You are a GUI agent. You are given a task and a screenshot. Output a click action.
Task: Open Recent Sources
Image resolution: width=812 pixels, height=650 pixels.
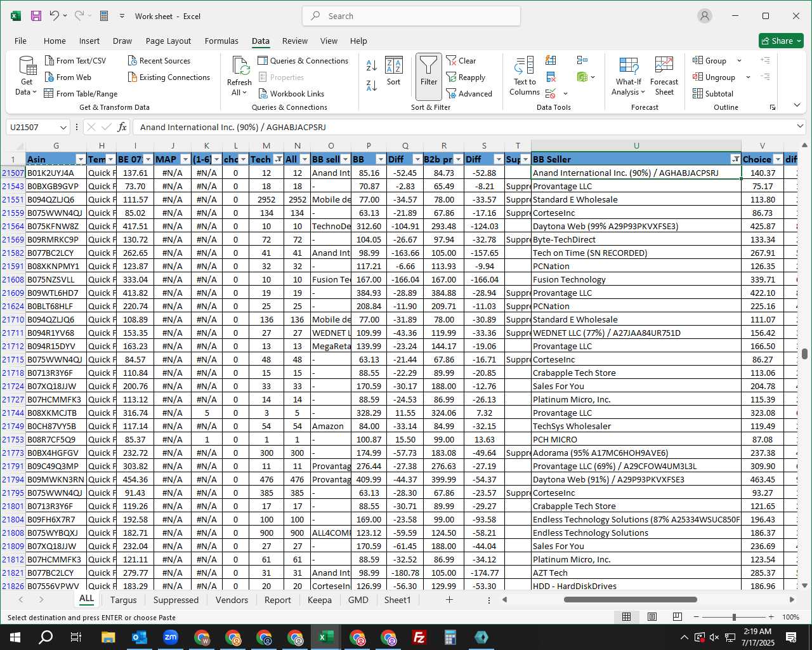click(x=159, y=61)
